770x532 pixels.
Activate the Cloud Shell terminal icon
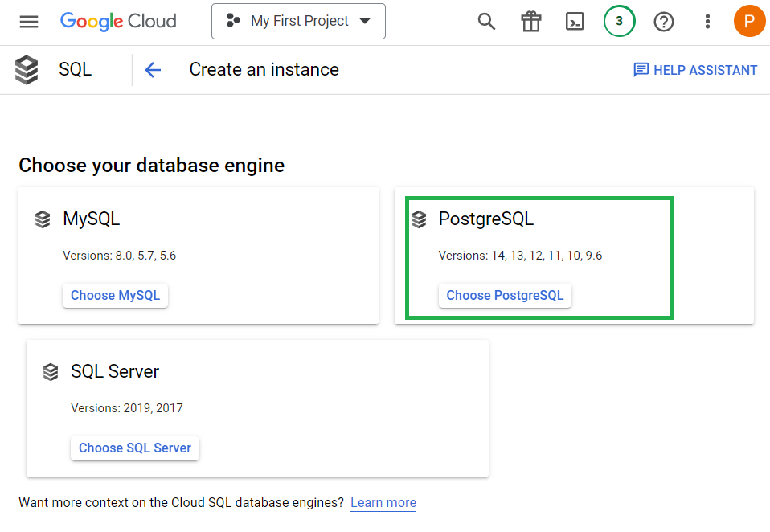(575, 22)
